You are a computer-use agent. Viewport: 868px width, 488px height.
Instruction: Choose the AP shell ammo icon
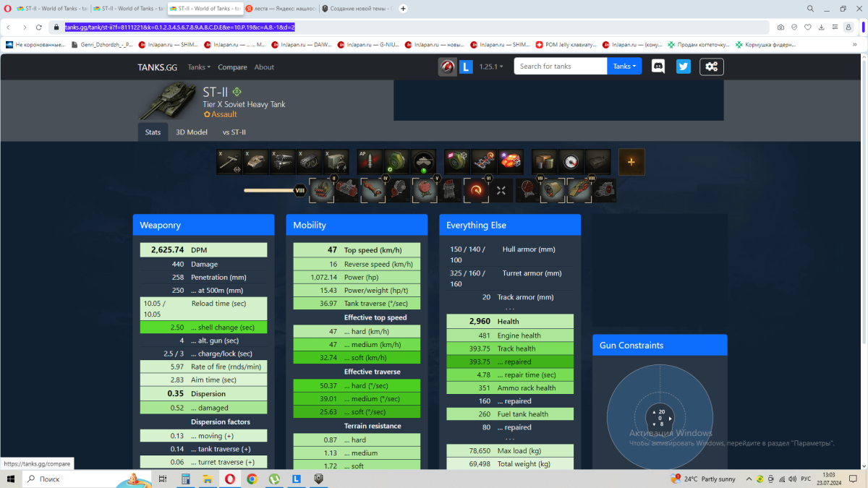coord(370,162)
